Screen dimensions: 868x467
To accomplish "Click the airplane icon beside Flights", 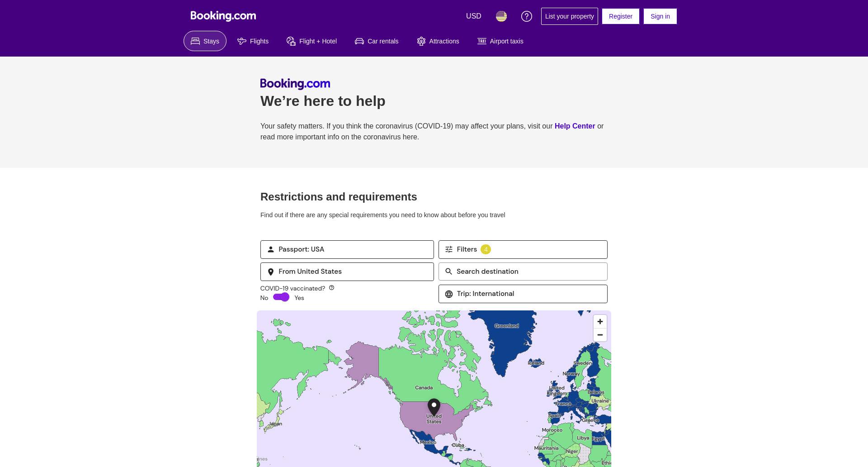I will click(242, 41).
